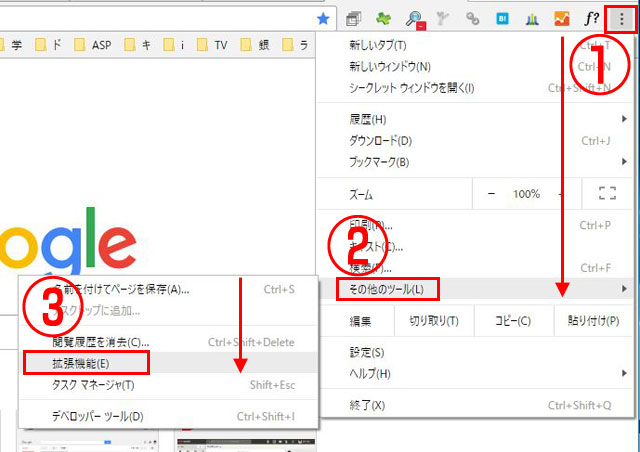Click コピー(C) copy button

[513, 321]
